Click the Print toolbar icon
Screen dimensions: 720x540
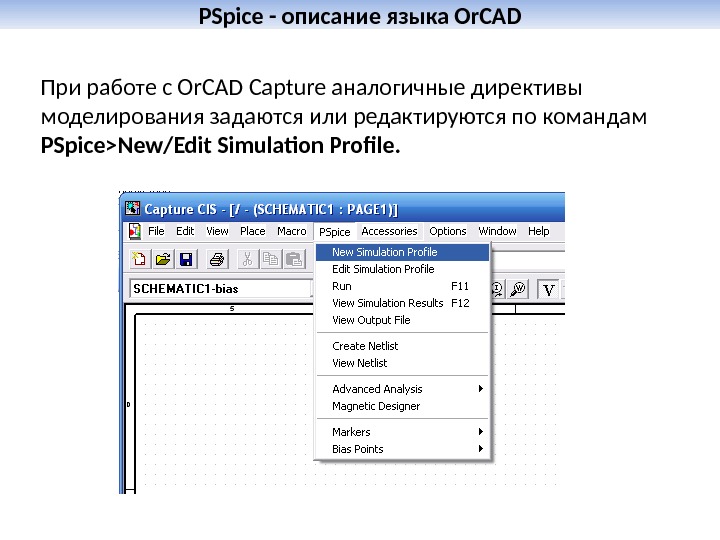(x=217, y=259)
